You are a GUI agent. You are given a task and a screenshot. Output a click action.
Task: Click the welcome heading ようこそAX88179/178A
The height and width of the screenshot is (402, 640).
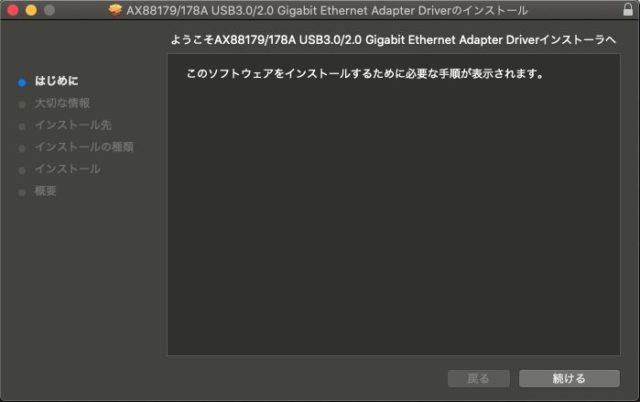(x=393, y=40)
